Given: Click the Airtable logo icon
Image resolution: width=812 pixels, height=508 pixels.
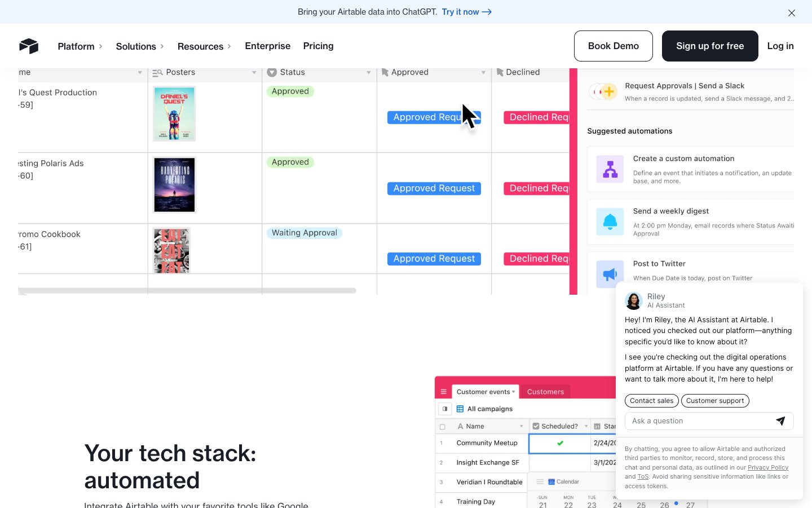Looking at the screenshot, I should [x=29, y=46].
